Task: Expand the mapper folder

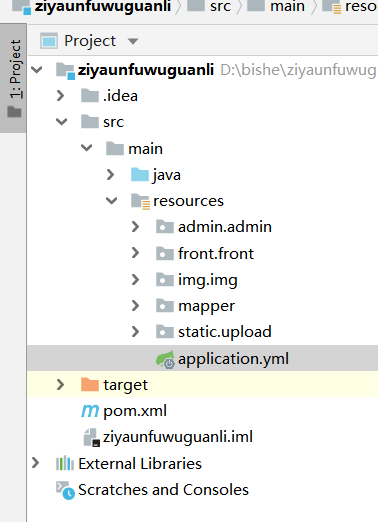Action: click(x=135, y=305)
